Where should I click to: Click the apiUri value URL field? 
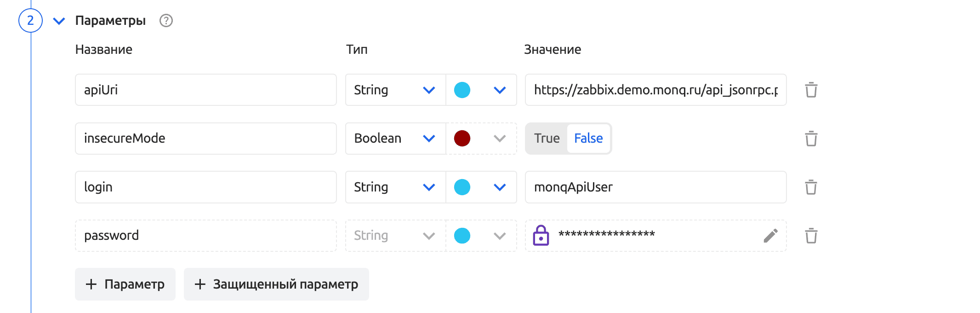point(655,90)
